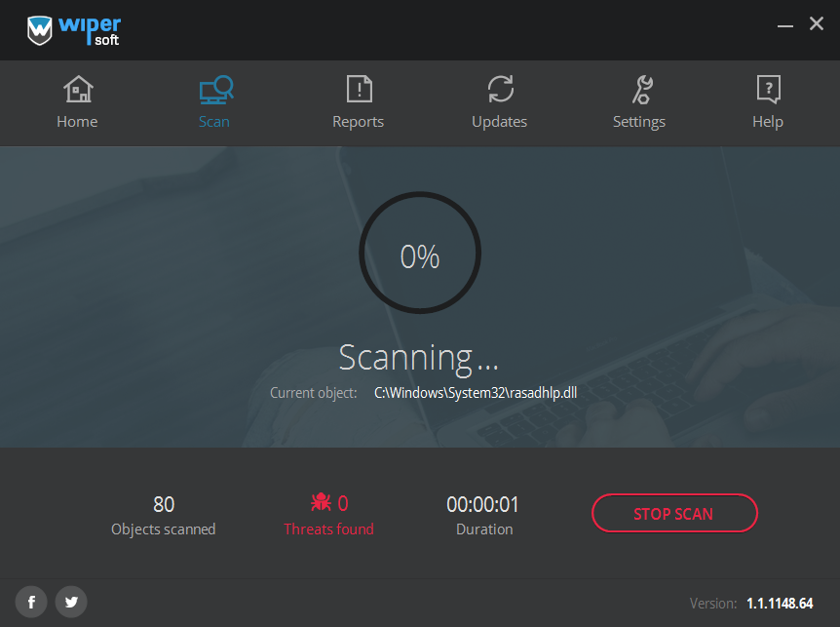This screenshot has height=627, width=840.
Task: Click the Home house icon
Action: point(77,90)
